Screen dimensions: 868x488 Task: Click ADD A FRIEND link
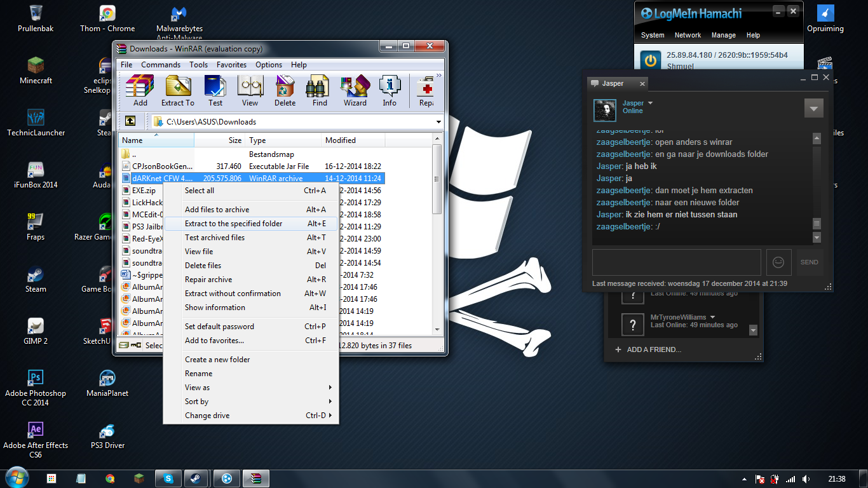pyautogui.click(x=648, y=349)
